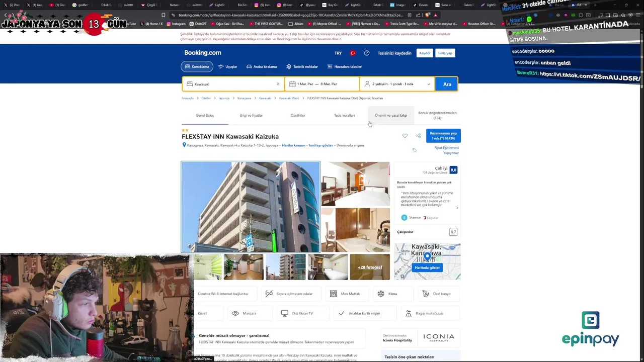Open the Tesisinizi kaydedin link
Screen dimensions: 644x362
pyautogui.click(x=394, y=53)
